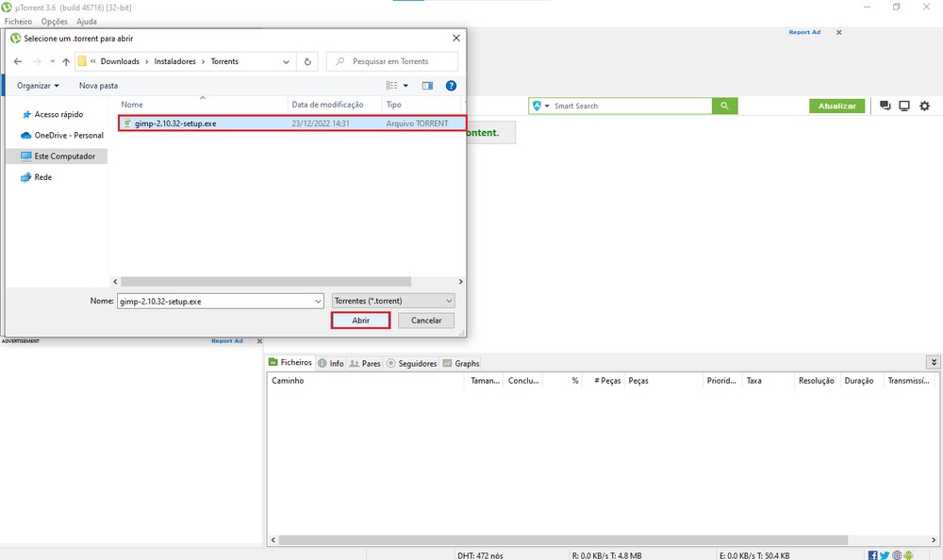Toggle the change view icon in the dialog
The image size is (943, 560).
point(391,85)
